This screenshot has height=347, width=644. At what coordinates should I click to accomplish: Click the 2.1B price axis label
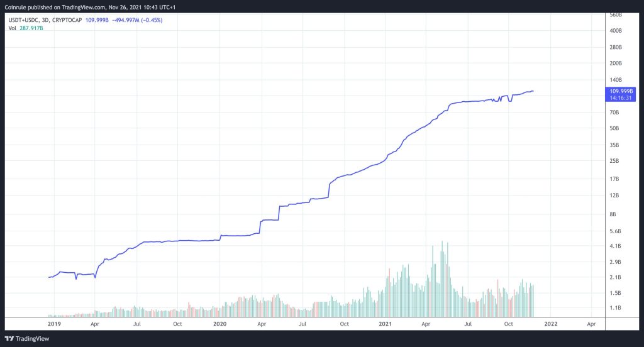click(615, 278)
